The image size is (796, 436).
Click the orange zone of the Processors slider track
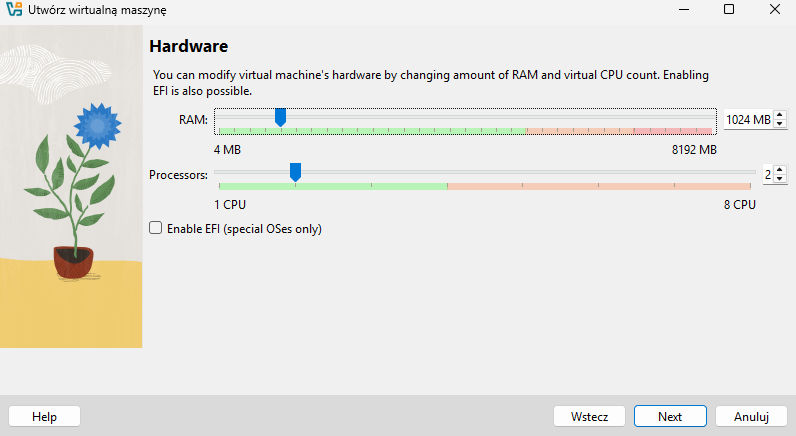[600, 186]
